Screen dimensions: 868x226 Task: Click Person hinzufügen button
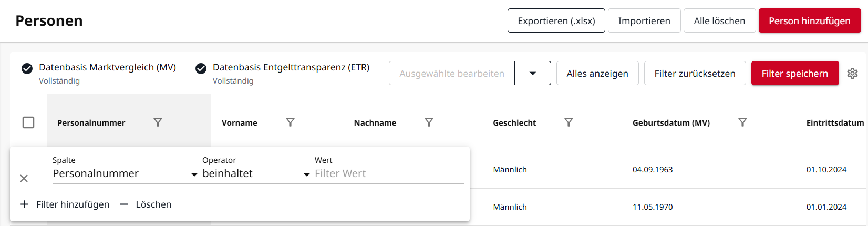[810, 21]
